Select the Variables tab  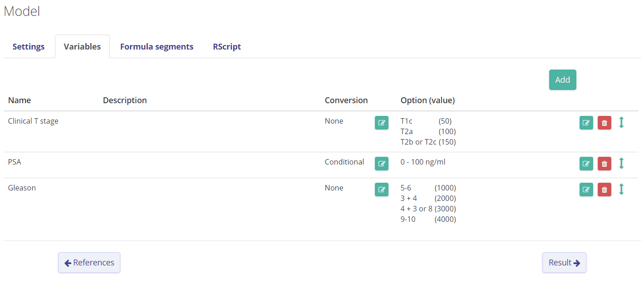tap(82, 46)
